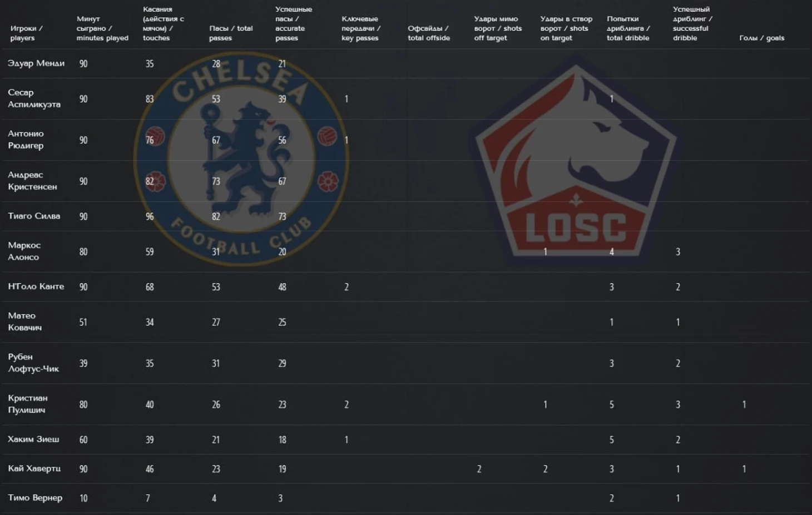Open НГоло Канте player entry

[36, 286]
